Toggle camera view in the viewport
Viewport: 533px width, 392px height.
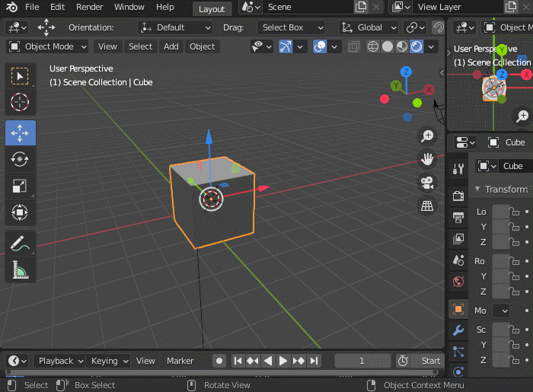tap(427, 183)
